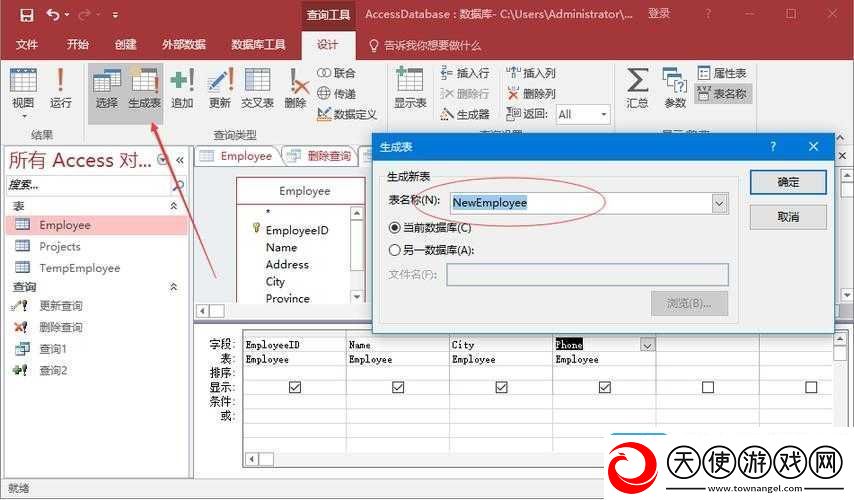
Task: Click the Design (设计) ribbon tab
Action: tap(328, 45)
